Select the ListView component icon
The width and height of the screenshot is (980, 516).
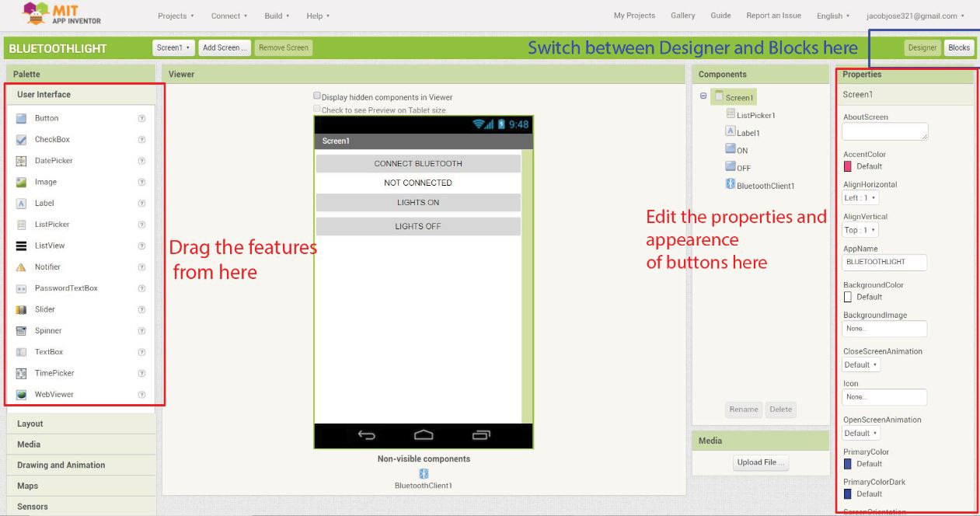[21, 246]
